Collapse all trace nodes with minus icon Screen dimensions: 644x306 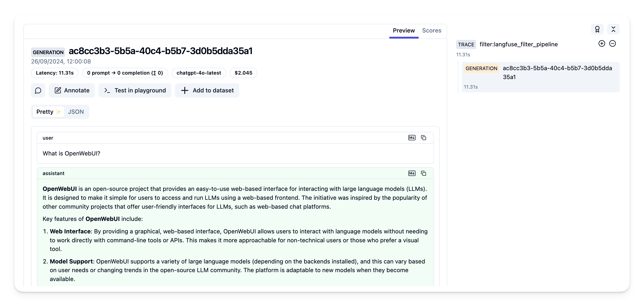click(613, 44)
